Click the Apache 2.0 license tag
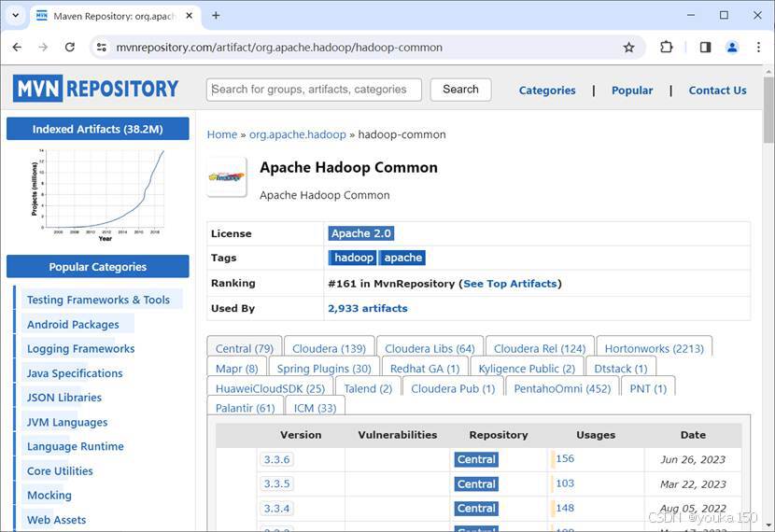 pos(360,233)
